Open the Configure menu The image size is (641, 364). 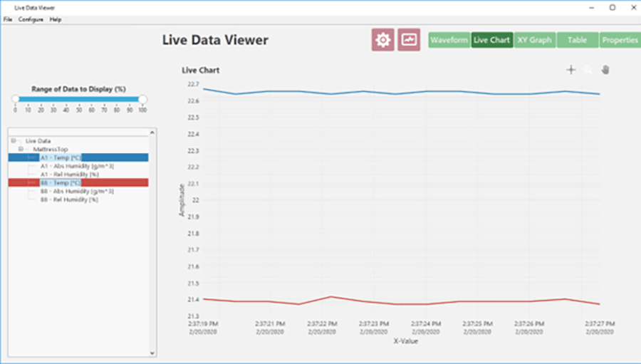click(x=31, y=19)
